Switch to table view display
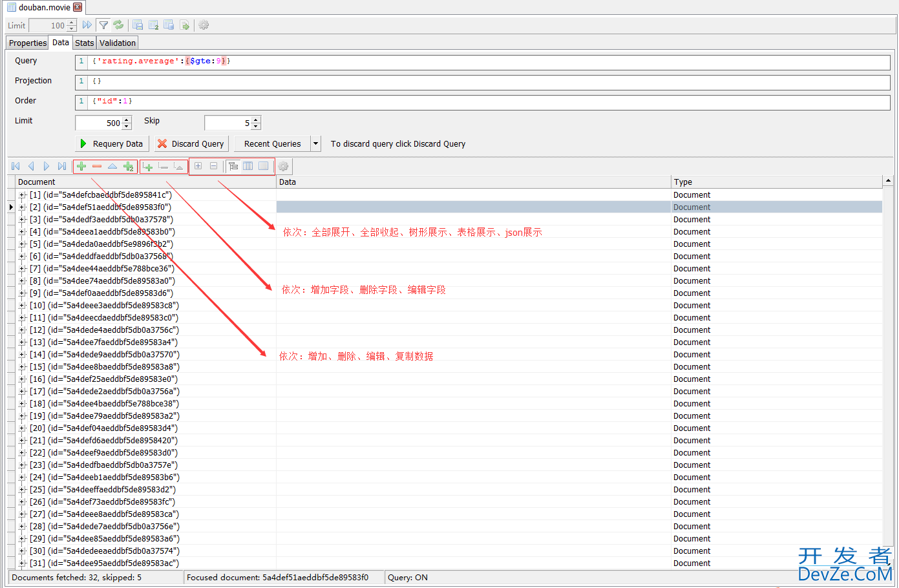 248,166
